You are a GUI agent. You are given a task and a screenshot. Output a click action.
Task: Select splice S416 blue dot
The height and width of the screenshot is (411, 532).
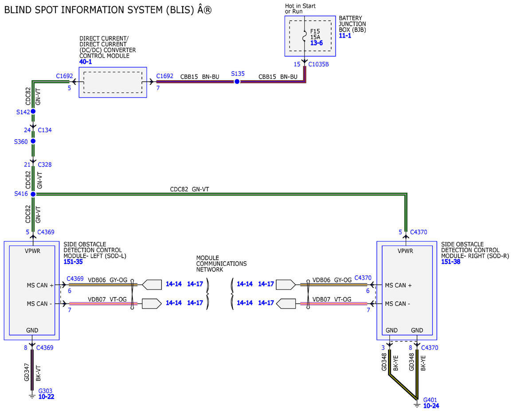[33, 194]
